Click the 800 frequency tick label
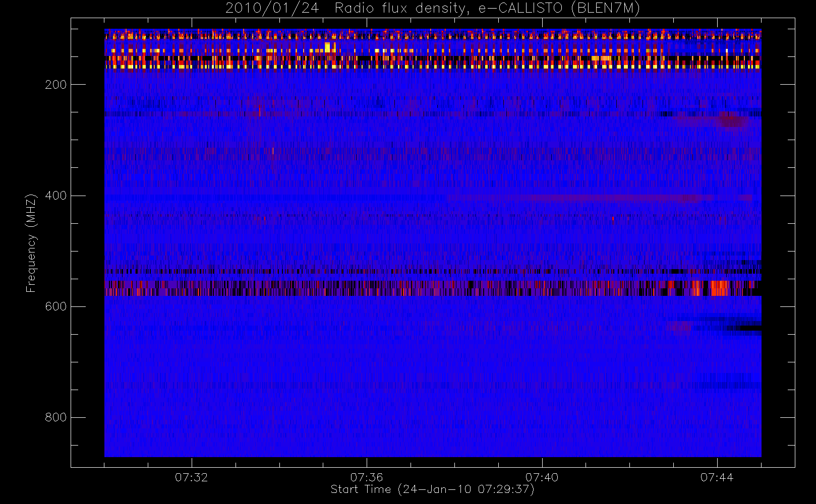The image size is (816, 504). (55, 417)
